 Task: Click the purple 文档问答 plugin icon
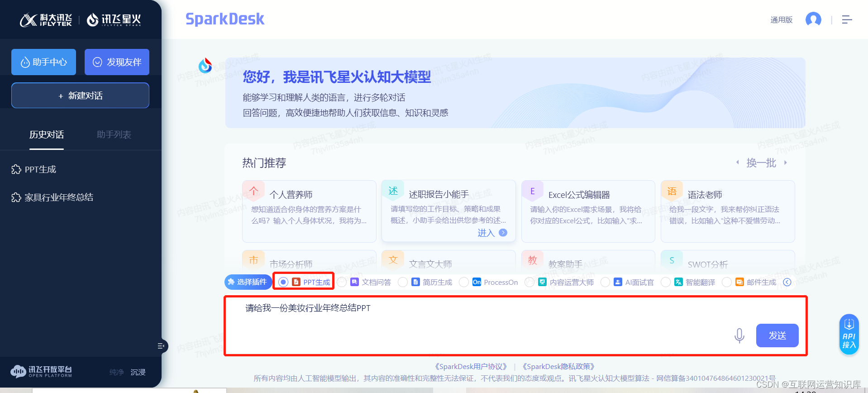click(x=354, y=282)
